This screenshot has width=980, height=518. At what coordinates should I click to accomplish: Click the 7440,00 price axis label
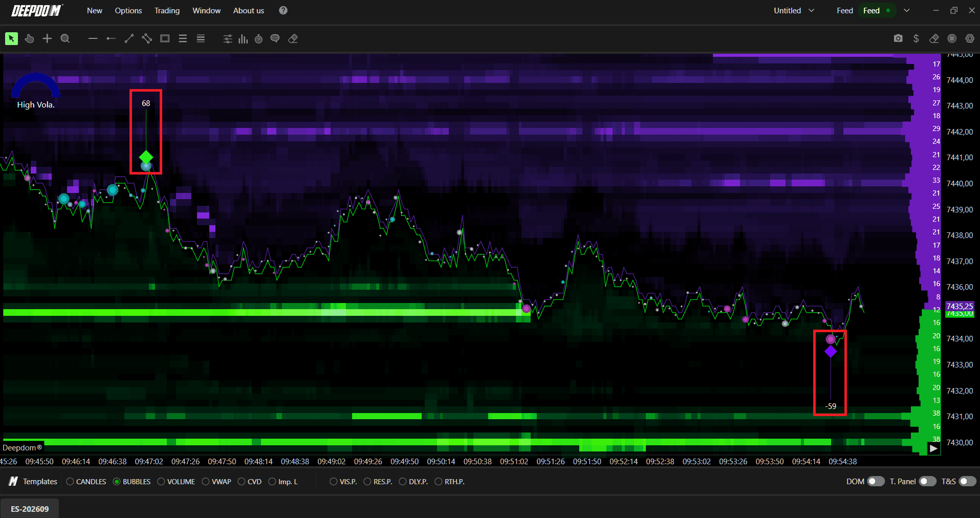(960, 183)
